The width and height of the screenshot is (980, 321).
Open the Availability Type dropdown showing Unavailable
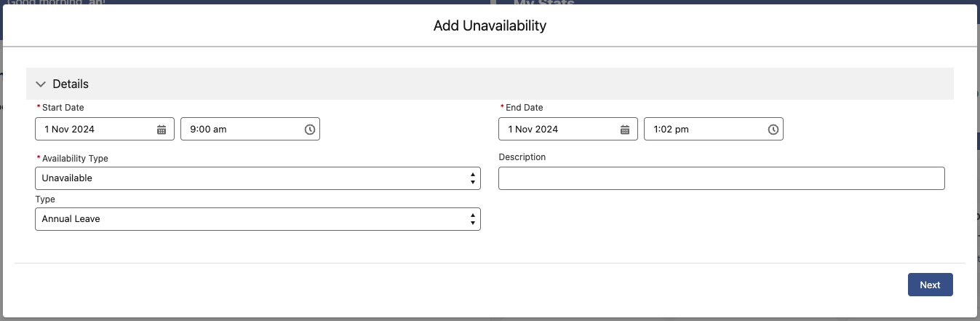click(247, 178)
